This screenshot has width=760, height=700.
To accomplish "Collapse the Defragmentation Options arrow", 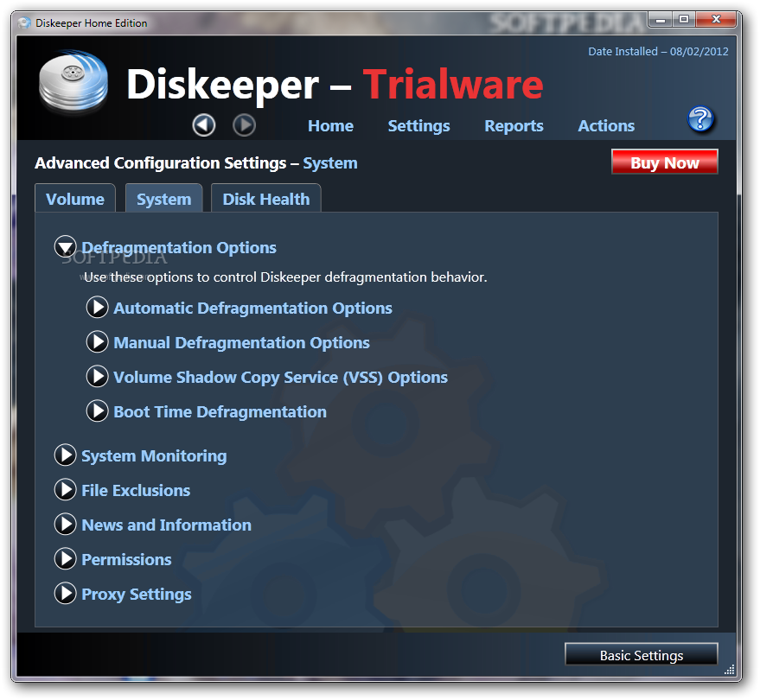I will (65, 247).
